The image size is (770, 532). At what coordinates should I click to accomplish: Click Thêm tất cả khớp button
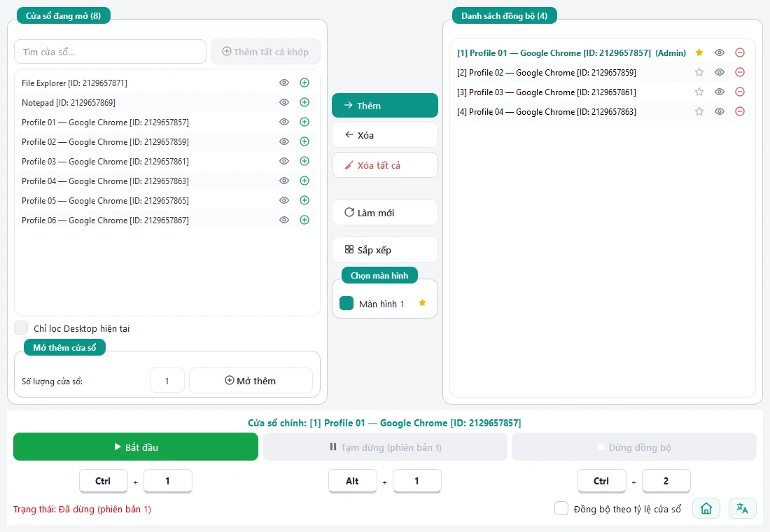click(266, 52)
